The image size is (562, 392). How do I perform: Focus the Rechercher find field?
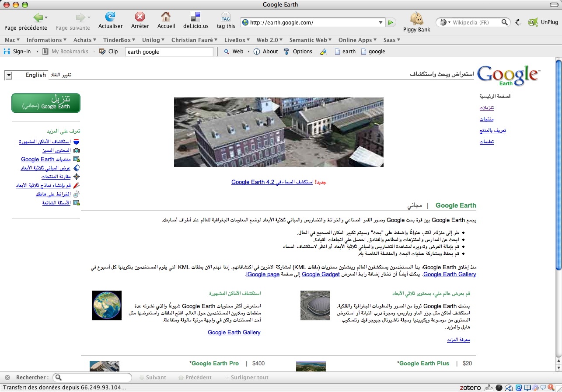pyautogui.click(x=92, y=378)
